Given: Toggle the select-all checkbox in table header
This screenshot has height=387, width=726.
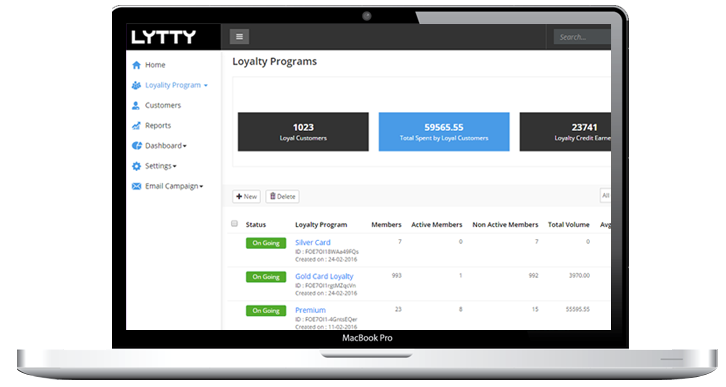Looking at the screenshot, I should pyautogui.click(x=234, y=224).
